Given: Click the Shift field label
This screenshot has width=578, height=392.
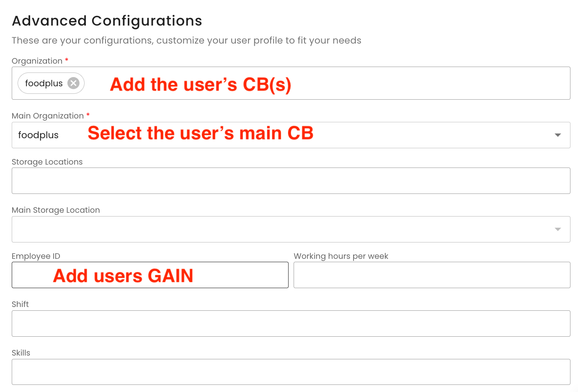Looking at the screenshot, I should [x=20, y=304].
